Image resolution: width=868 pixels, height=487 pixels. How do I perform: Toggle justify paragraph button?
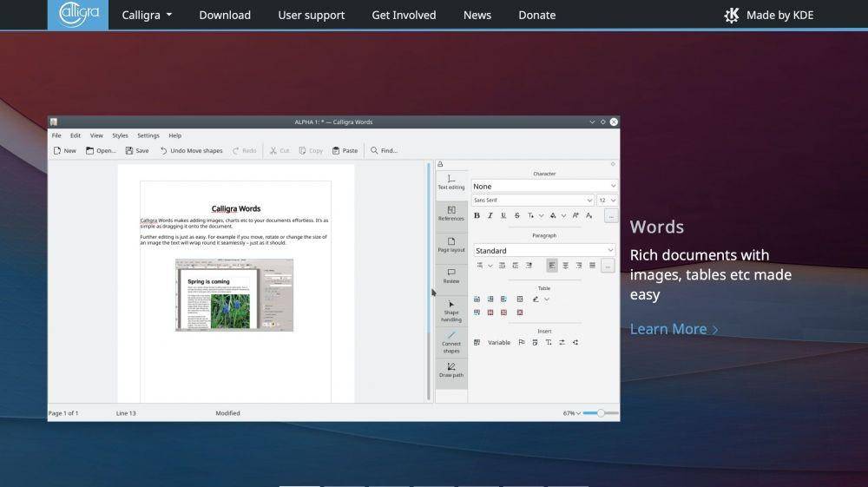click(x=592, y=267)
